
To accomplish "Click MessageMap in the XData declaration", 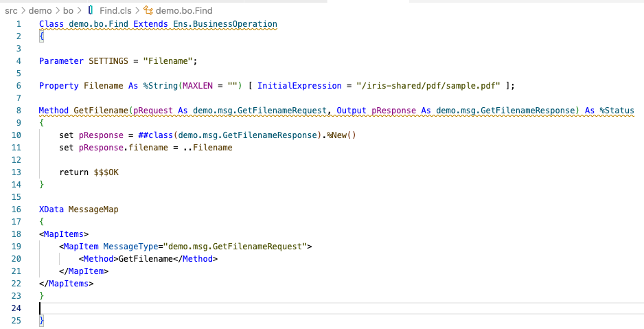I will point(93,209).
